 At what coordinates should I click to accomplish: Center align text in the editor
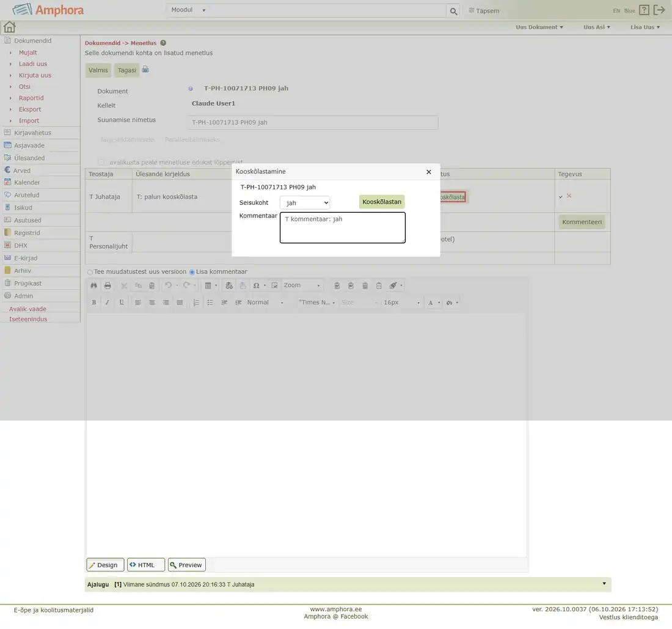[152, 303]
